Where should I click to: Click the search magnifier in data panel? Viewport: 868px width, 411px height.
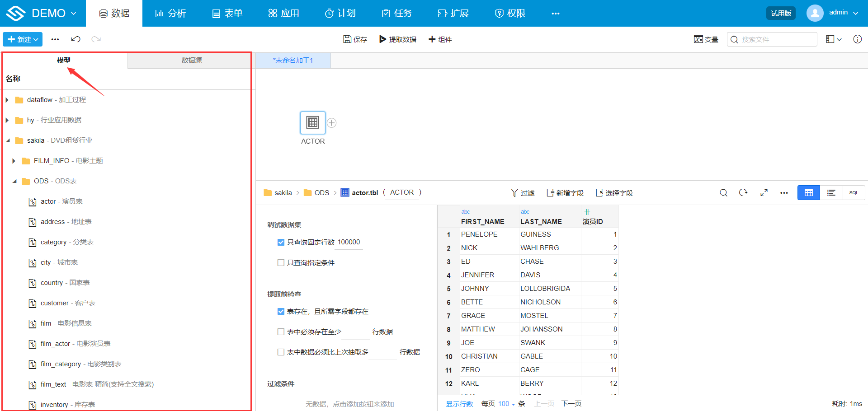point(723,193)
